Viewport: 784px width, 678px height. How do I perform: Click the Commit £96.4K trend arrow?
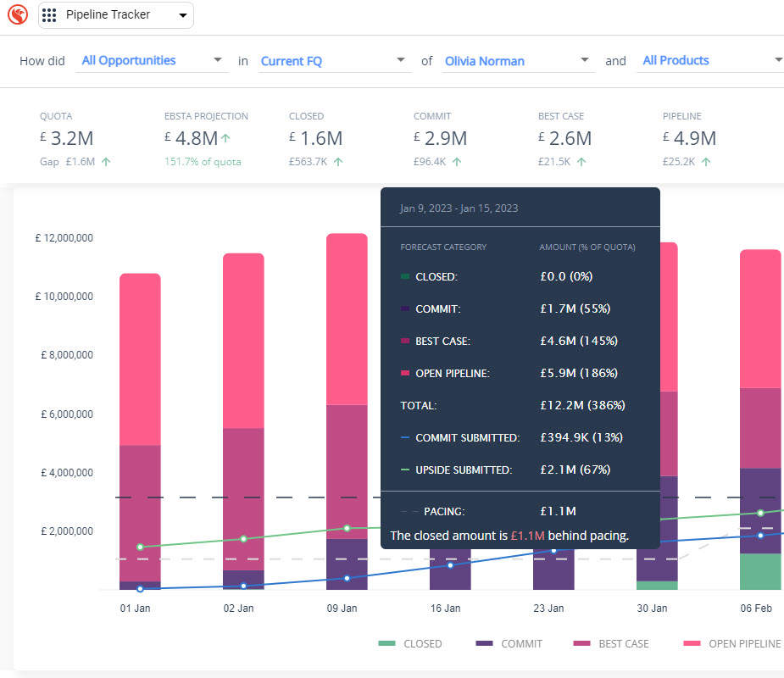[455, 162]
